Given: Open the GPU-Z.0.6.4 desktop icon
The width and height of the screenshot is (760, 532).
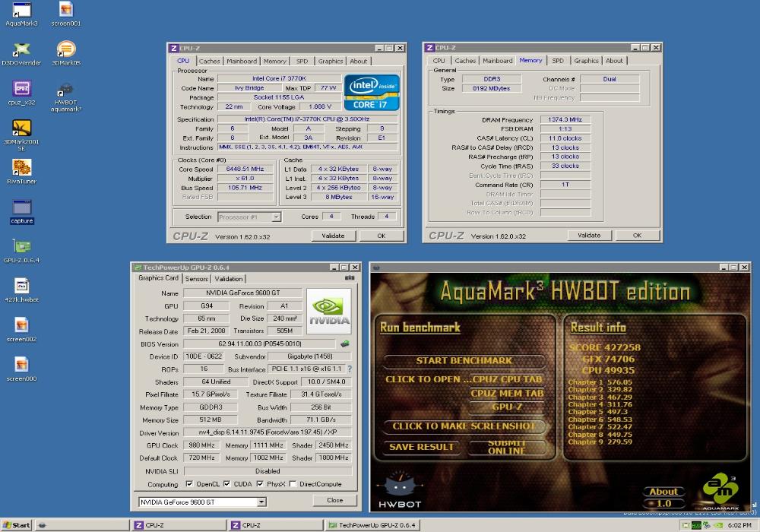Looking at the screenshot, I should [x=21, y=252].
